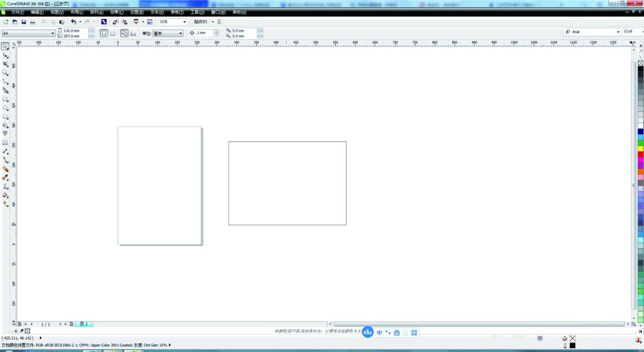Select the Shape tool
This screenshot has width=644, height=352.
tap(5, 55)
